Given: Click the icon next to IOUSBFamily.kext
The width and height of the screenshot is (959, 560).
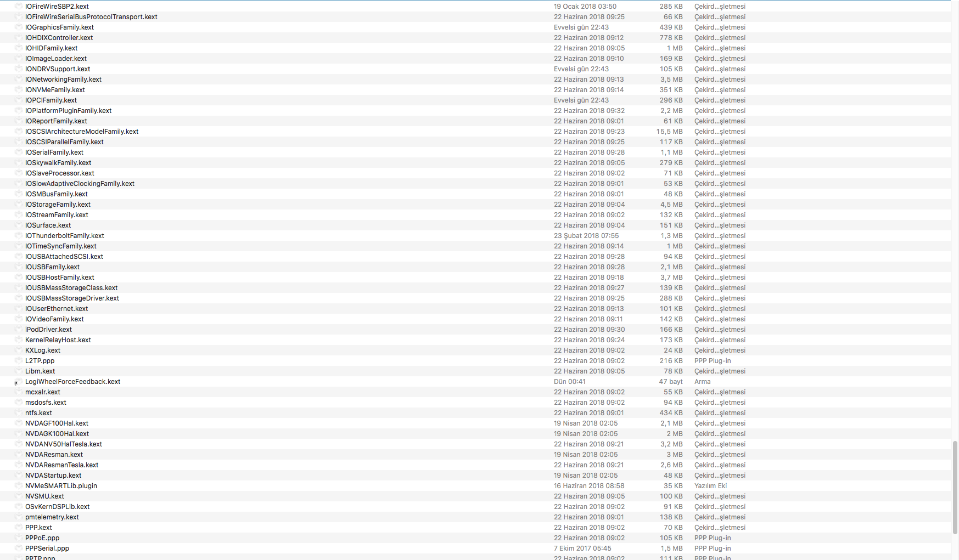Looking at the screenshot, I should pyautogui.click(x=19, y=267).
